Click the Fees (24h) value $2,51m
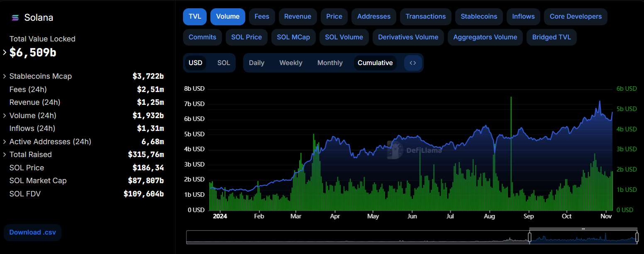 (x=151, y=90)
